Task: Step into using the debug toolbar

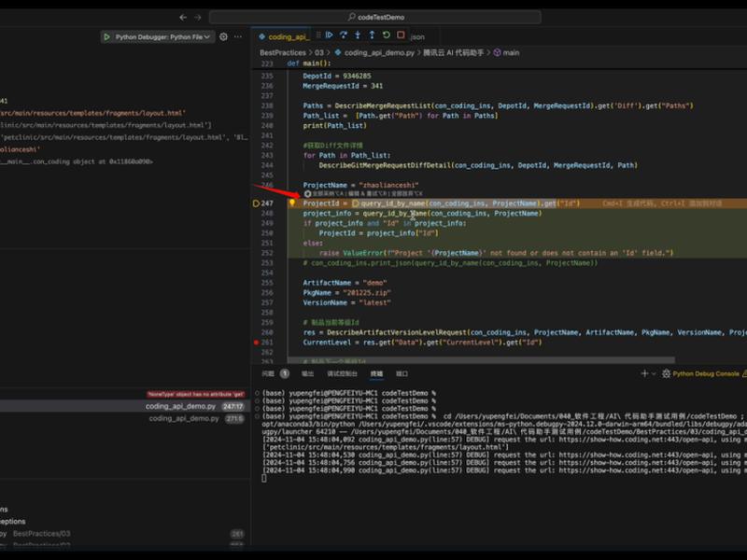Action: click(358, 35)
